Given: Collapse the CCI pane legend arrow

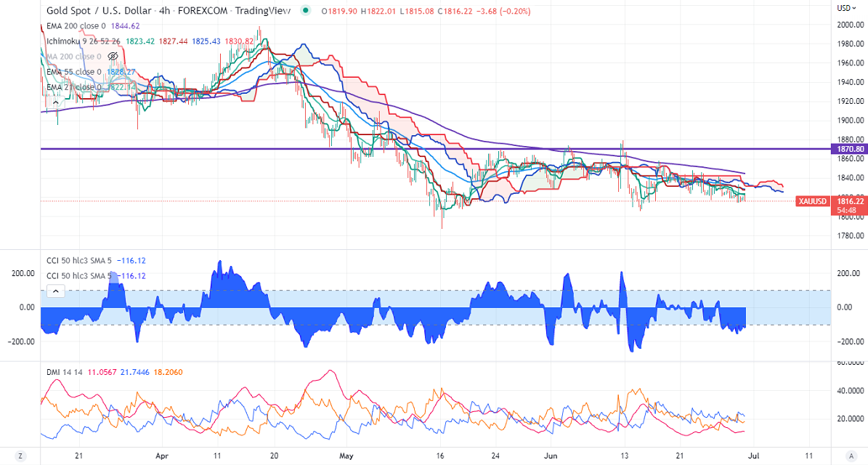Looking at the screenshot, I should [55, 291].
